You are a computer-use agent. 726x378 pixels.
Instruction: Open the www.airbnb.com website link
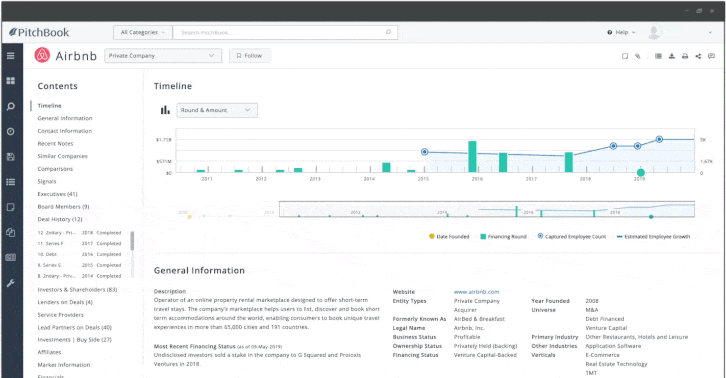tap(476, 292)
